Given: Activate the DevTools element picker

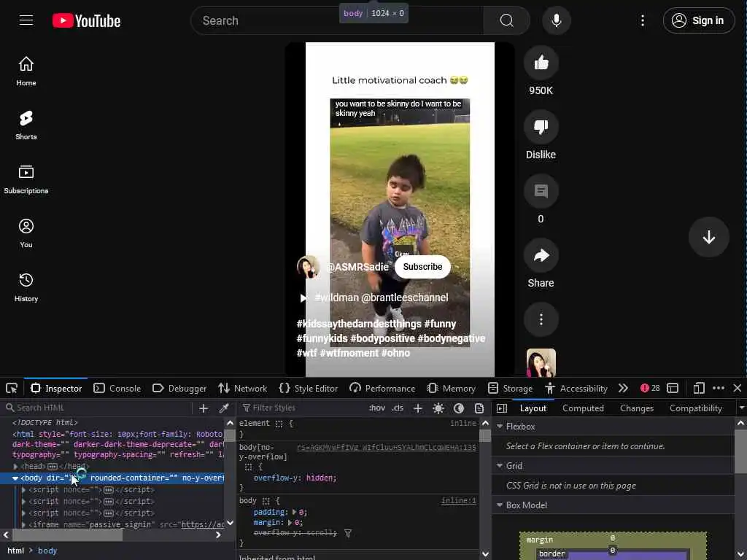Looking at the screenshot, I should 12,388.
